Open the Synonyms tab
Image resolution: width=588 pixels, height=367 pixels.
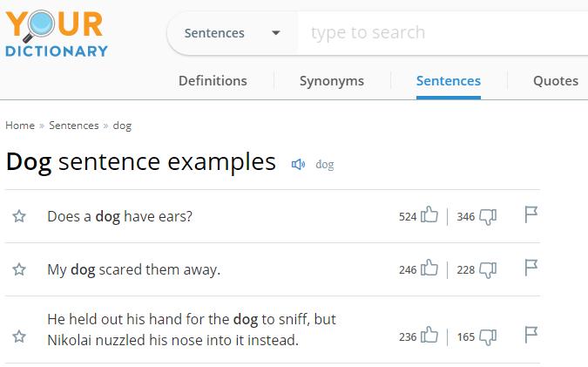(x=332, y=80)
